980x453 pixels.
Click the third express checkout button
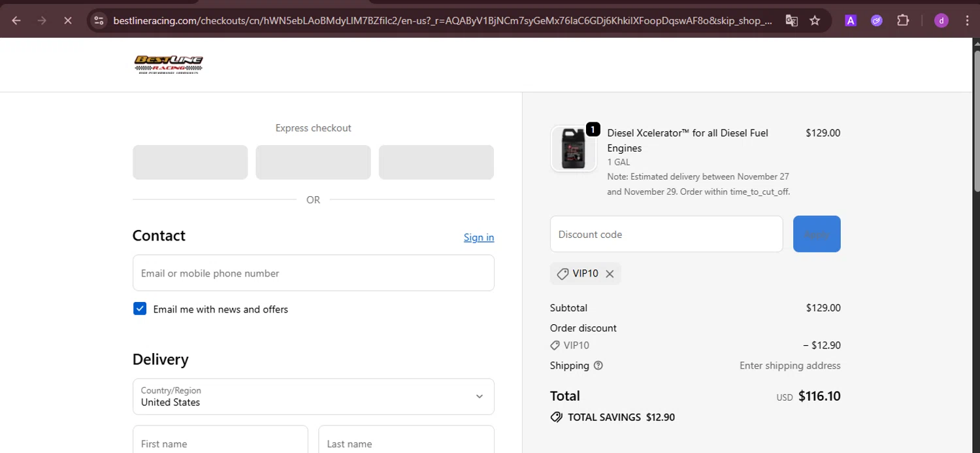point(436,162)
